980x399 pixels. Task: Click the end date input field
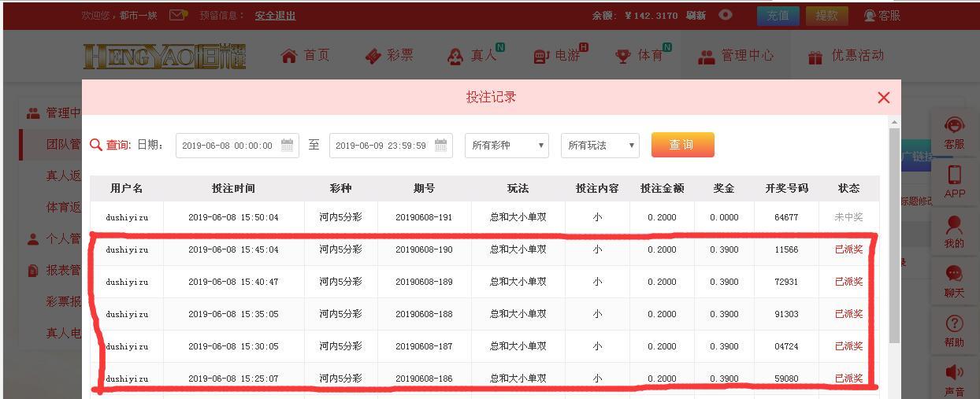coord(391,146)
